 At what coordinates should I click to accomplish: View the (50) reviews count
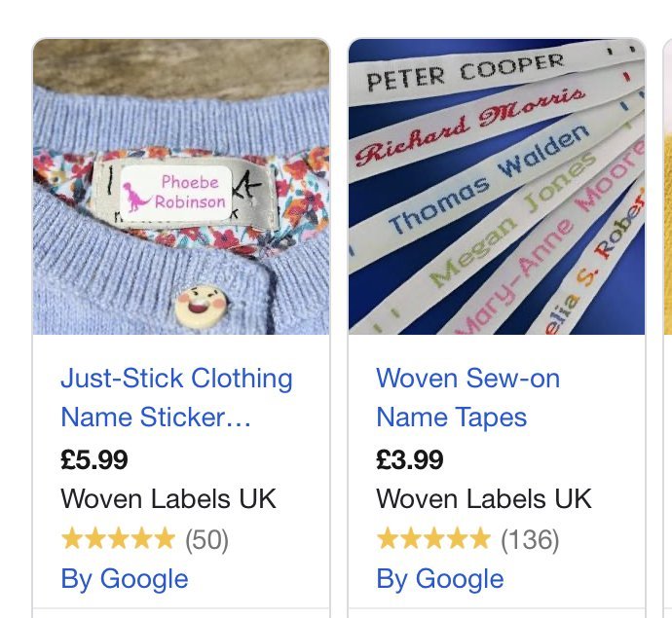206,538
